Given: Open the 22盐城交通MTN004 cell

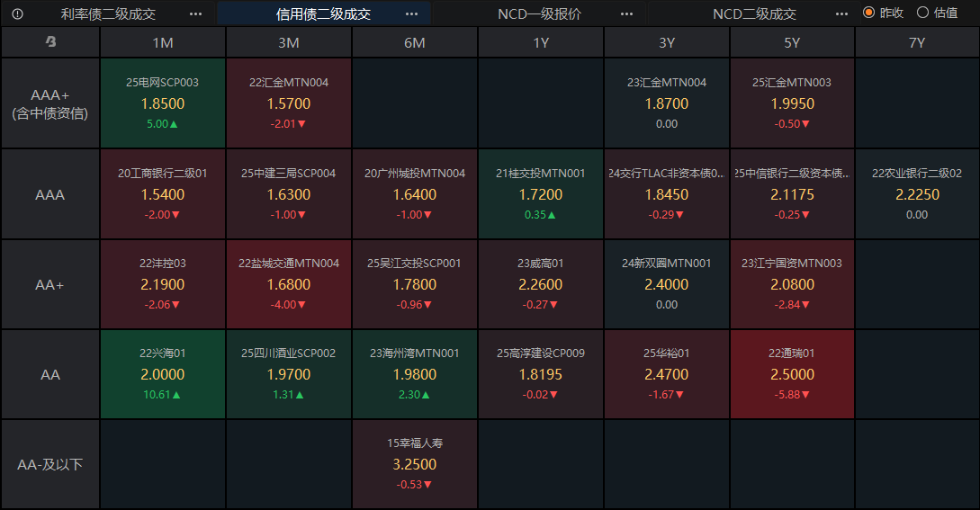Looking at the screenshot, I should (289, 284).
